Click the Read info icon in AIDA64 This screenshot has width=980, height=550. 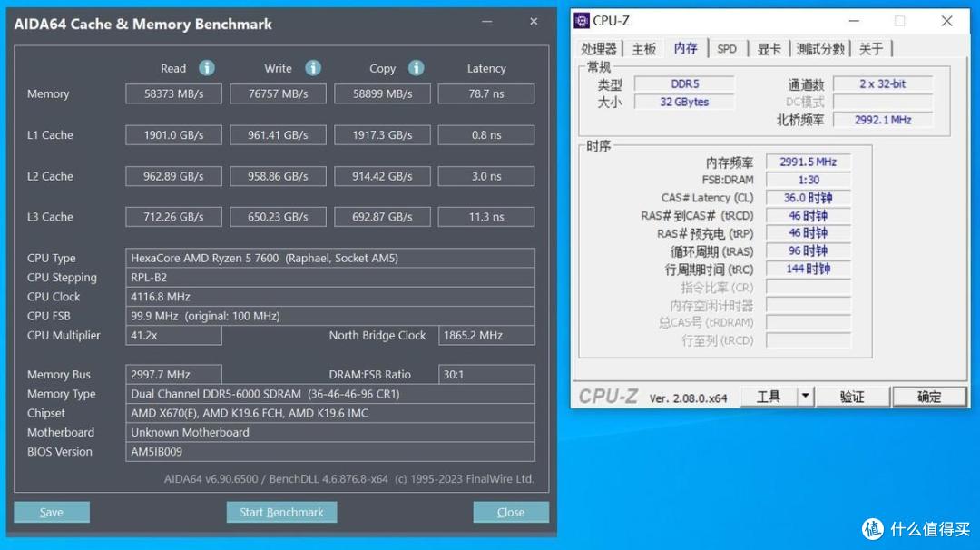(207, 67)
